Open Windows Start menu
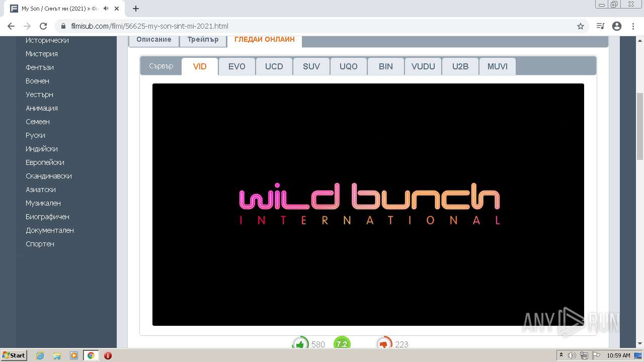The height and width of the screenshot is (362, 644). coord(14,355)
